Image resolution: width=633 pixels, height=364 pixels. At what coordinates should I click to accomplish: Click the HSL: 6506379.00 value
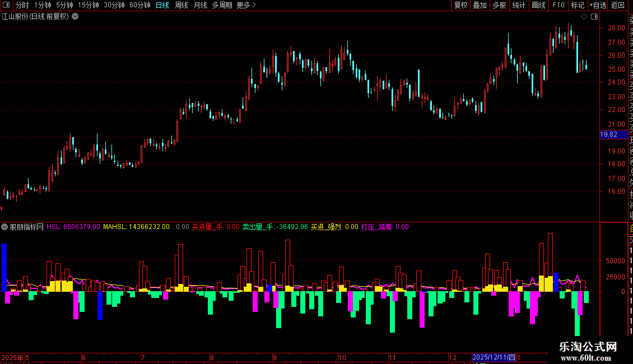(73, 227)
